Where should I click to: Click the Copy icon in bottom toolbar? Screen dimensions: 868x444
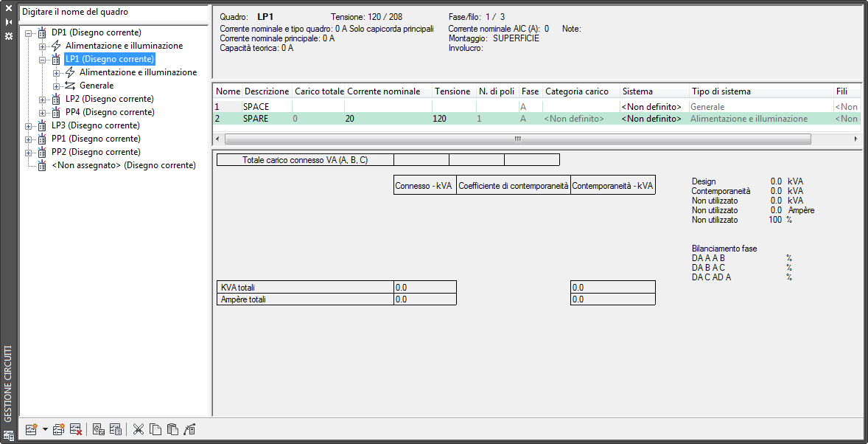[155, 429]
